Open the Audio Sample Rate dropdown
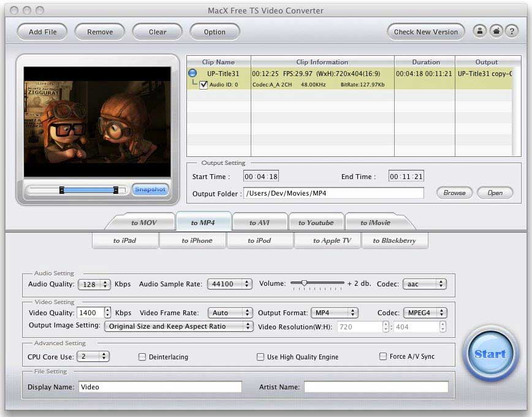 230,284
